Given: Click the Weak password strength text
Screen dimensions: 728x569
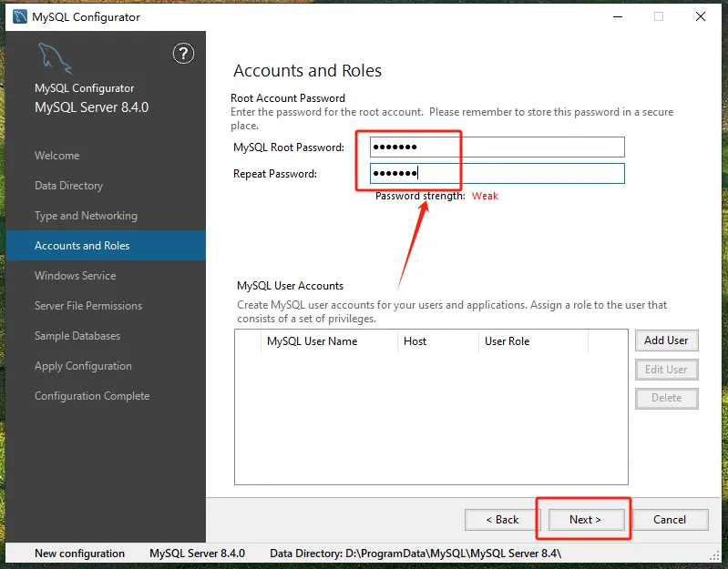Looking at the screenshot, I should [485, 196].
